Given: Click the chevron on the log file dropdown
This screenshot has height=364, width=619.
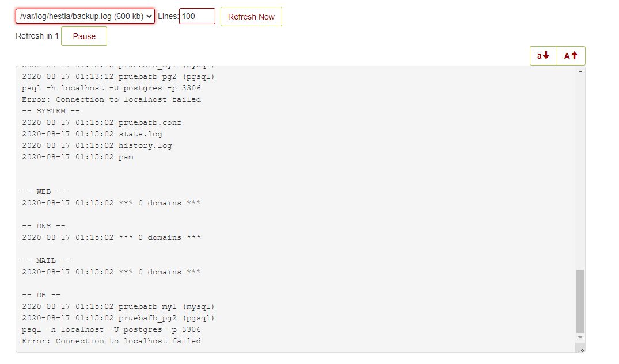Looking at the screenshot, I should click(x=149, y=16).
